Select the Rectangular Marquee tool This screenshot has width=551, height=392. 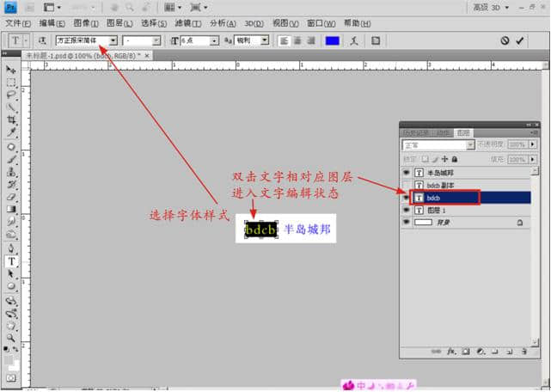click(x=12, y=83)
